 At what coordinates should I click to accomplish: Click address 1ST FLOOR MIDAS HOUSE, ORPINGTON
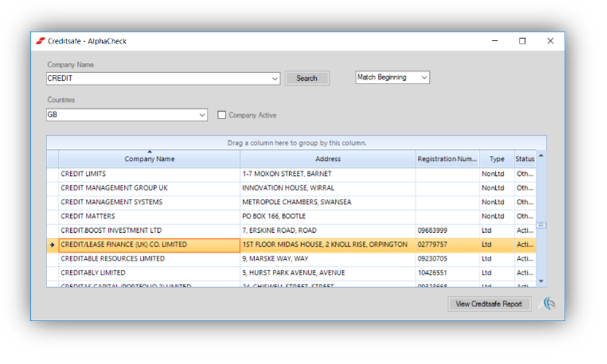click(x=325, y=245)
